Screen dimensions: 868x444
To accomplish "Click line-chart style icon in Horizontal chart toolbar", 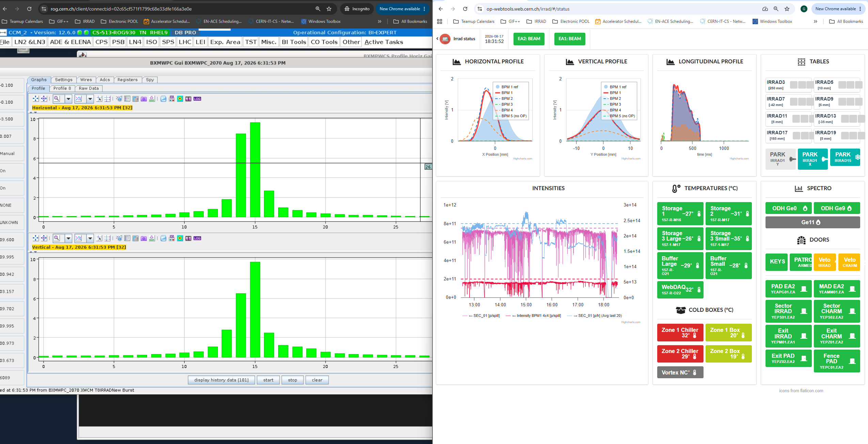I will pos(79,99).
